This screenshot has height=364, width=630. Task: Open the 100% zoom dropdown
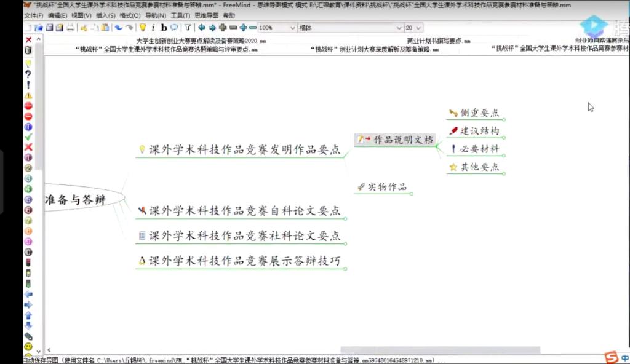pyautogui.click(x=292, y=28)
